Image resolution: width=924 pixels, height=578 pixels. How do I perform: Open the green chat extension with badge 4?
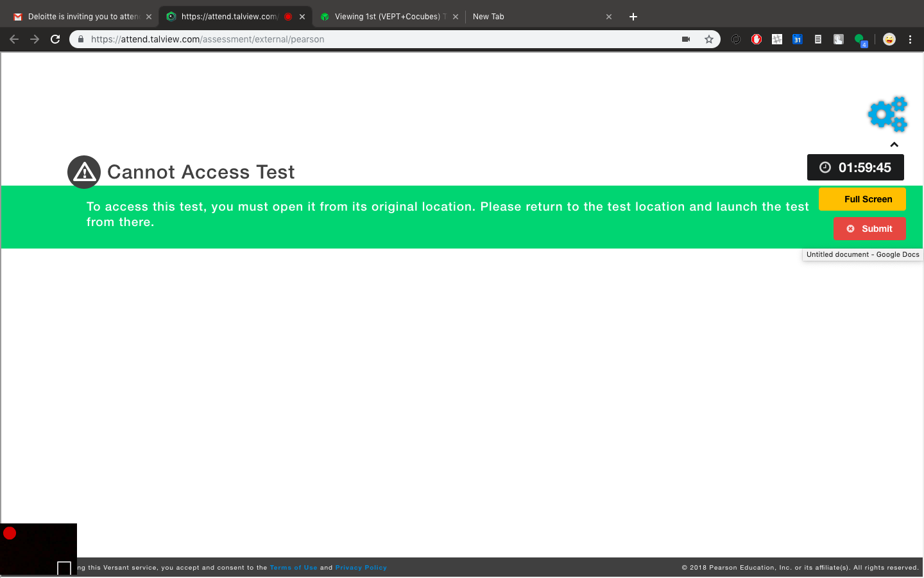point(860,40)
